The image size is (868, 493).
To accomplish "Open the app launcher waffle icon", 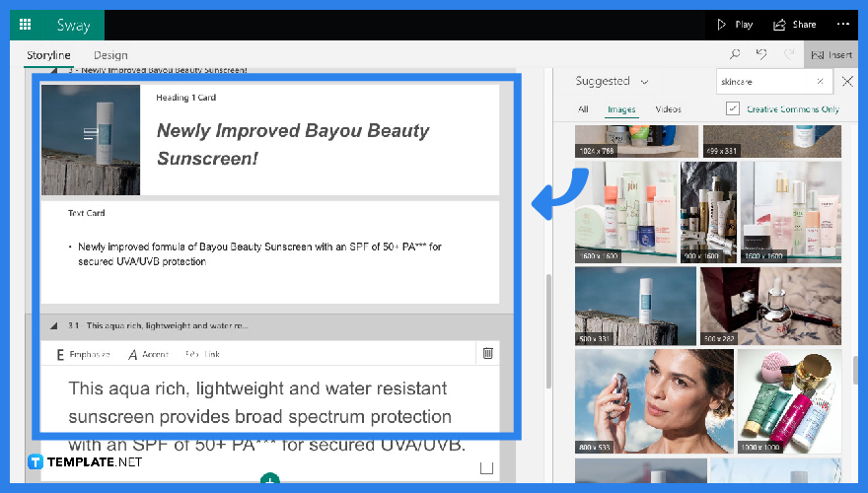I will pos(25,25).
